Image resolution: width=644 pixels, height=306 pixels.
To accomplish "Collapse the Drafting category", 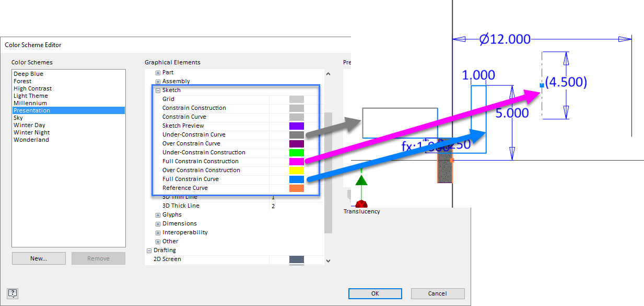I will (149, 250).
